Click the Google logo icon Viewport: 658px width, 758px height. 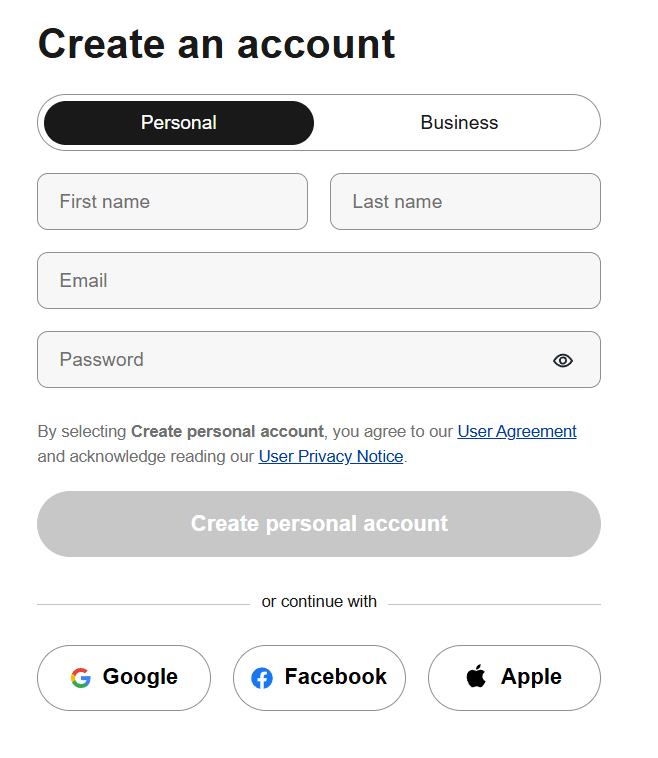pos(81,678)
